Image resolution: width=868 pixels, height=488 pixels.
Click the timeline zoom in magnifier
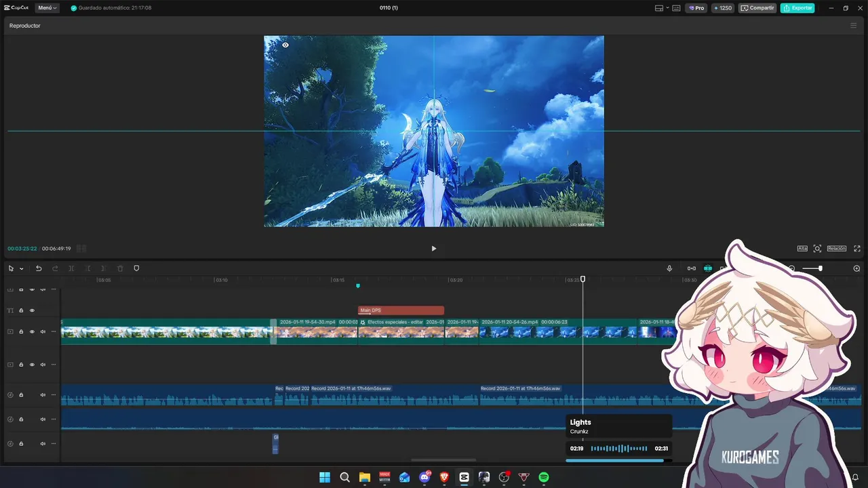[x=856, y=268]
